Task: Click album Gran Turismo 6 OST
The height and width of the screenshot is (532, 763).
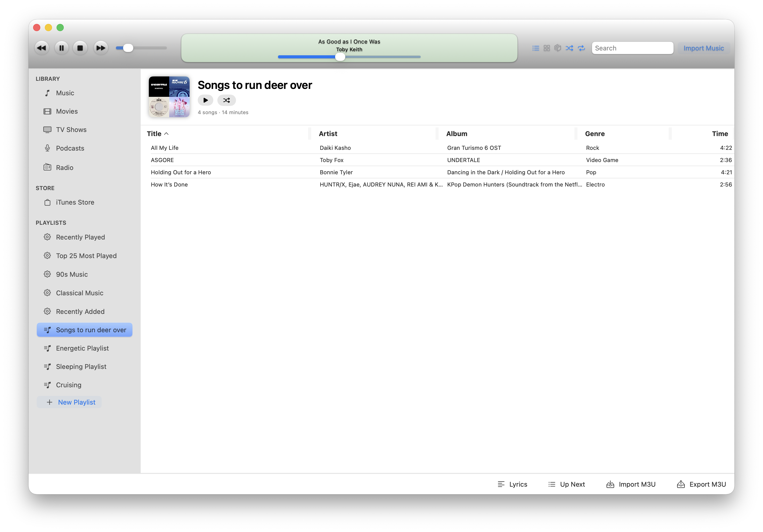Action: (x=474, y=148)
